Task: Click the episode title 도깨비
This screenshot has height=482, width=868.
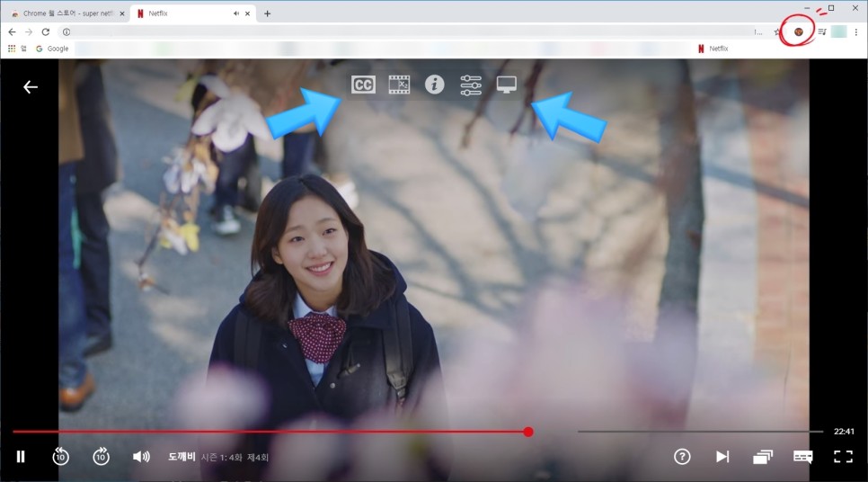Action: [x=182, y=457]
